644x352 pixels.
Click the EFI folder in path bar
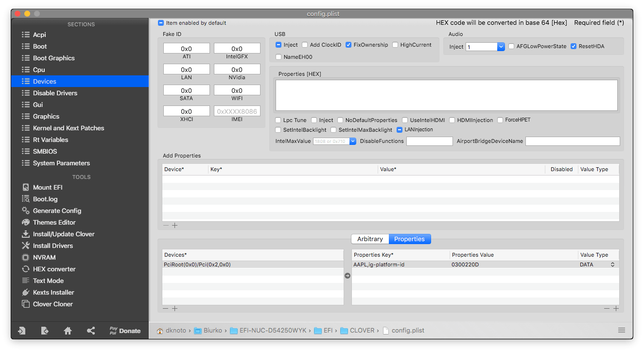coord(323,330)
